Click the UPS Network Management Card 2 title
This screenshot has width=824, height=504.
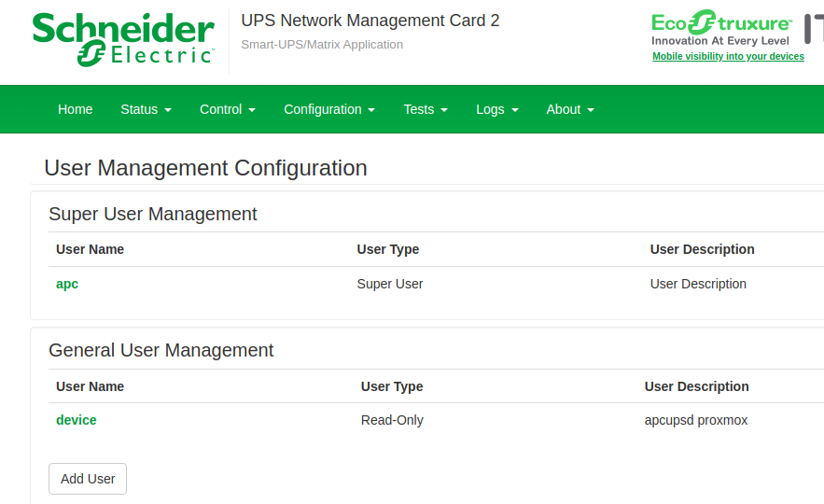click(370, 21)
